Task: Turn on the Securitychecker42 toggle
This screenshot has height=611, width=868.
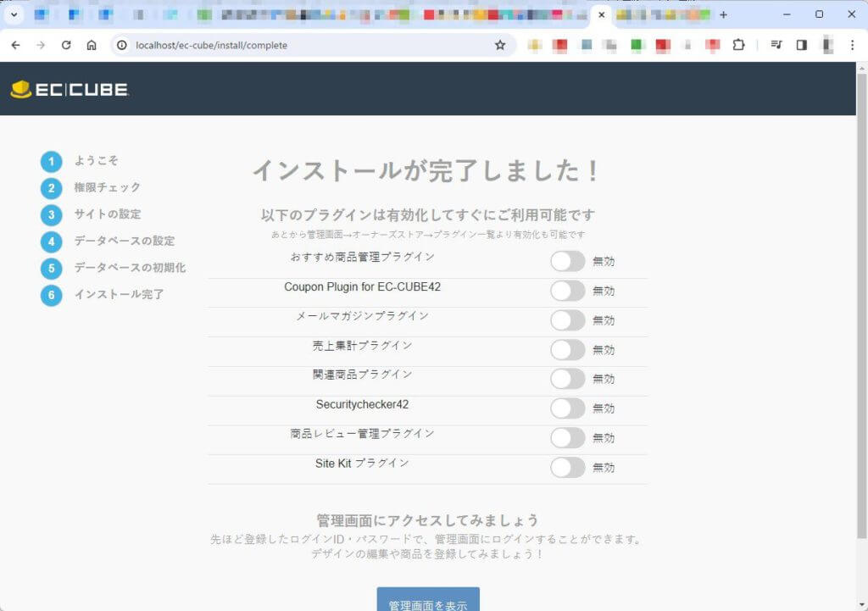Action: [x=567, y=408]
